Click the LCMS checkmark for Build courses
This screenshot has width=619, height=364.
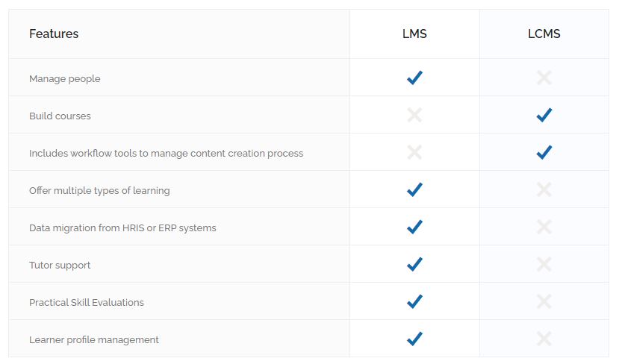tap(544, 115)
